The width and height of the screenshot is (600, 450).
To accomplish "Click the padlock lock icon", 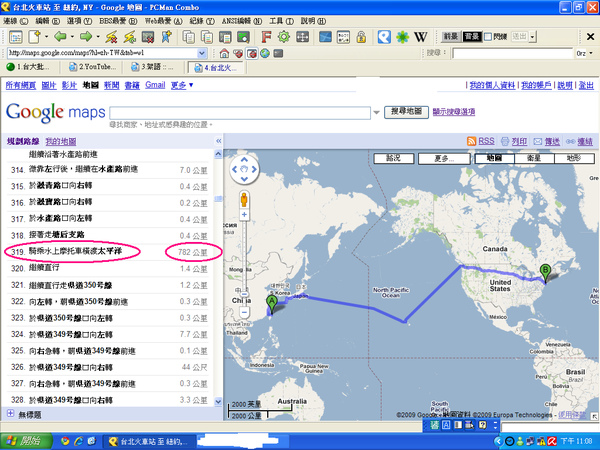I will pos(361,37).
